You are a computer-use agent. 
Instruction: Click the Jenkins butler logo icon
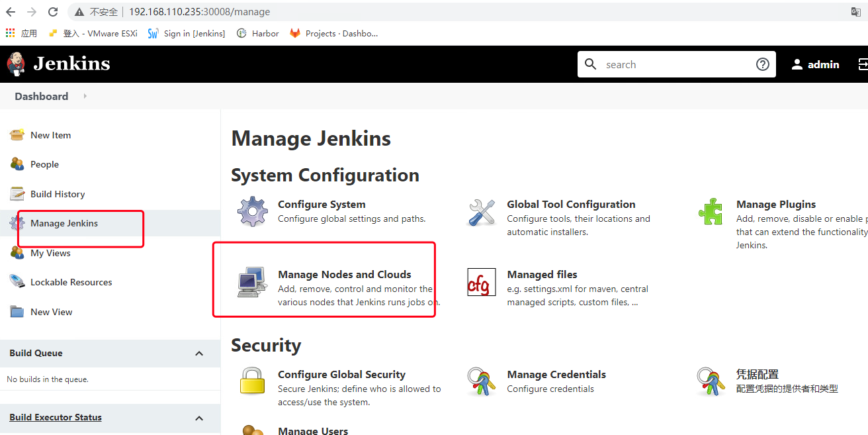pos(16,64)
